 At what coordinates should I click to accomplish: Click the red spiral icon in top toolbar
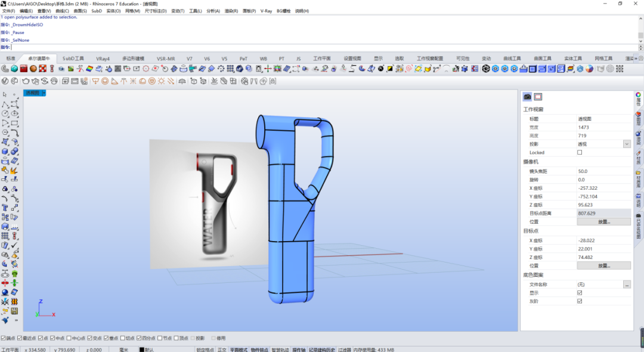tap(408, 69)
